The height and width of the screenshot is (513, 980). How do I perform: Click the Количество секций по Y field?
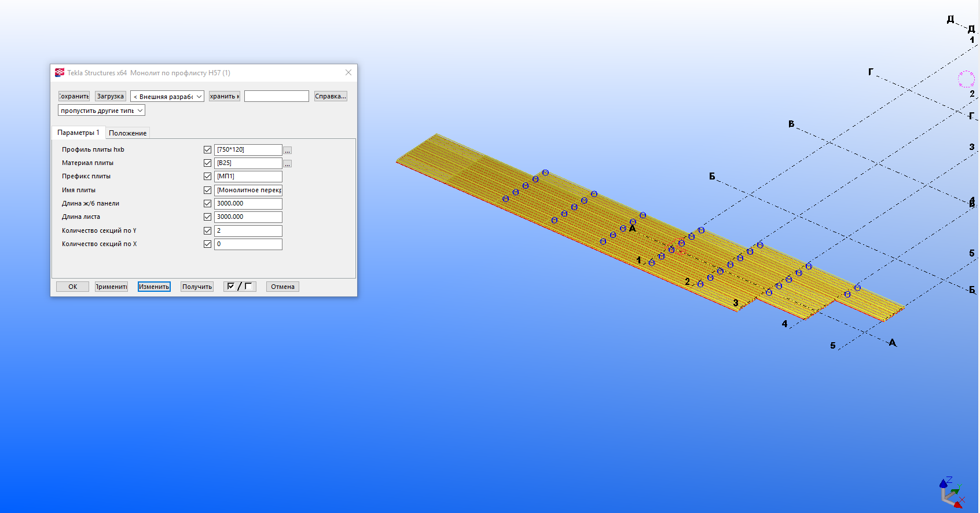(x=248, y=231)
